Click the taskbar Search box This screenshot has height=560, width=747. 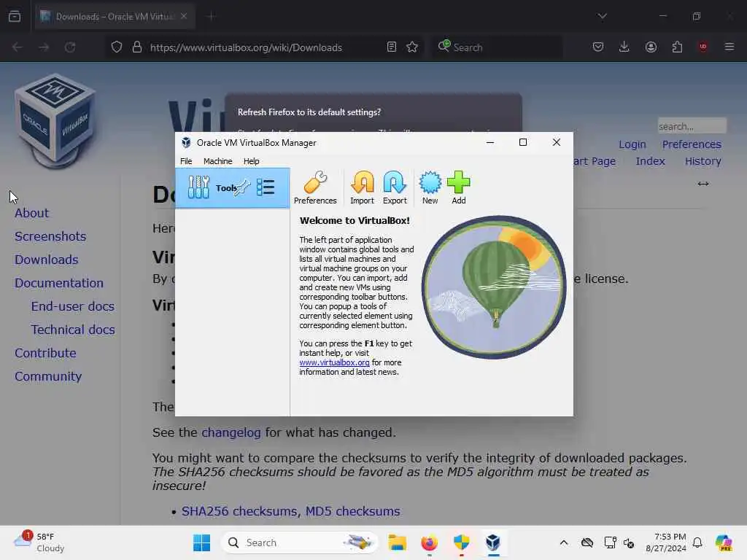[299, 542]
